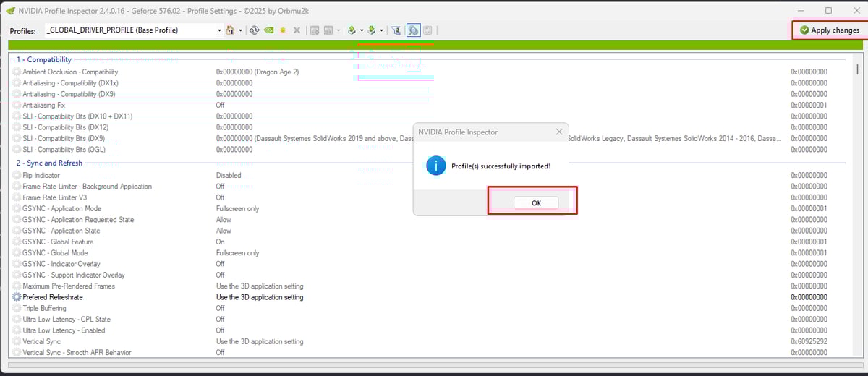Select SLI - Compatibility Bits (DX9) setting name
Screen dimensions: 868x376
(x=64, y=138)
